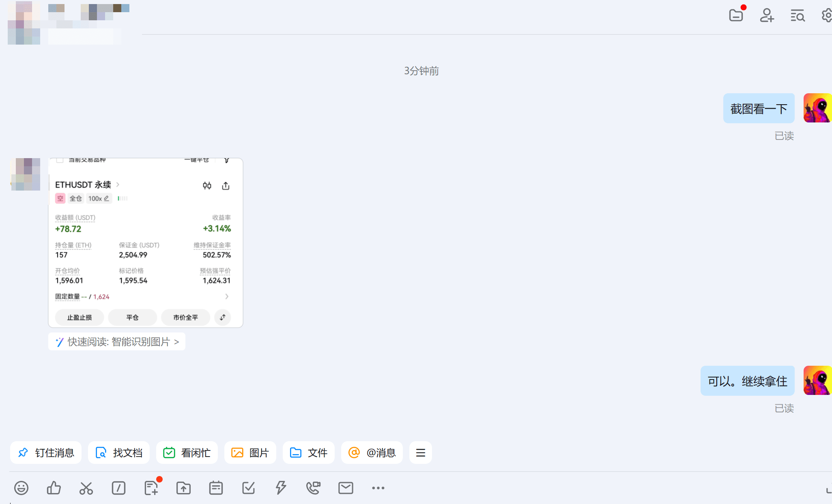Upload a file with the folder-upload icon
Image resolution: width=832 pixels, height=504 pixels.
tap(183, 488)
